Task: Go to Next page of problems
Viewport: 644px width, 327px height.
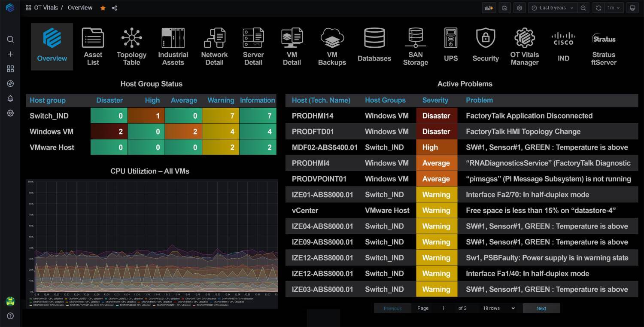Action: [x=541, y=308]
